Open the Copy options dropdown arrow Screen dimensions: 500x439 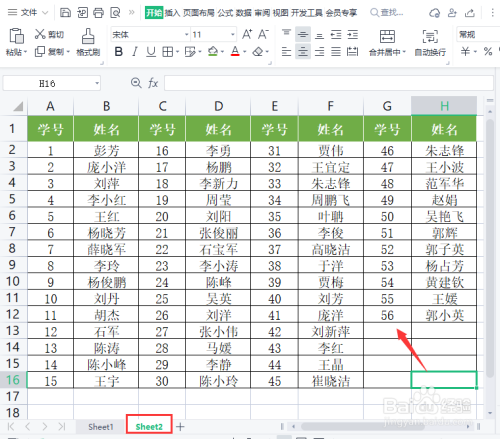coord(68,52)
